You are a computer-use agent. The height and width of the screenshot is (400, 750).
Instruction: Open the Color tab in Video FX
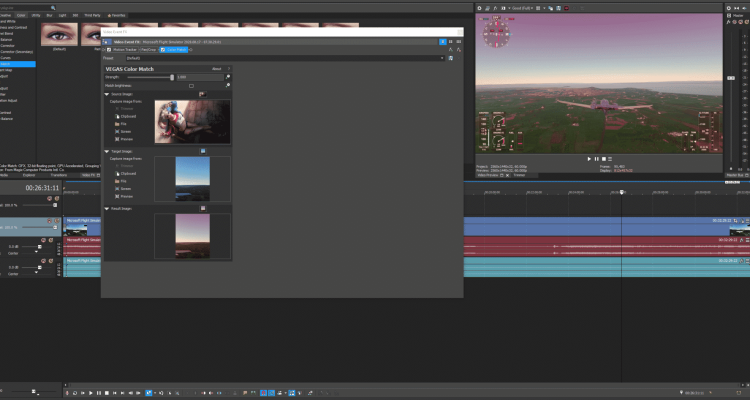coord(21,15)
